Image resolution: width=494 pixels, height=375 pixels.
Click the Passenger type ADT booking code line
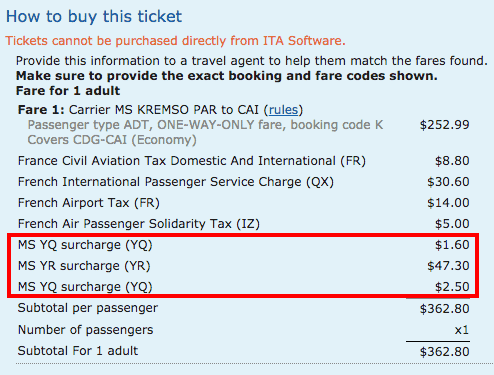(x=205, y=125)
